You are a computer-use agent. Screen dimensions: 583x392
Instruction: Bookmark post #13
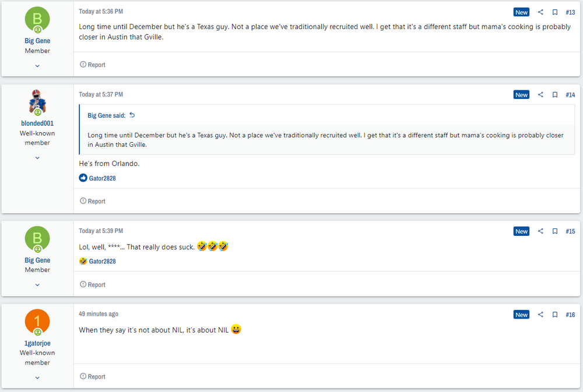[555, 12]
